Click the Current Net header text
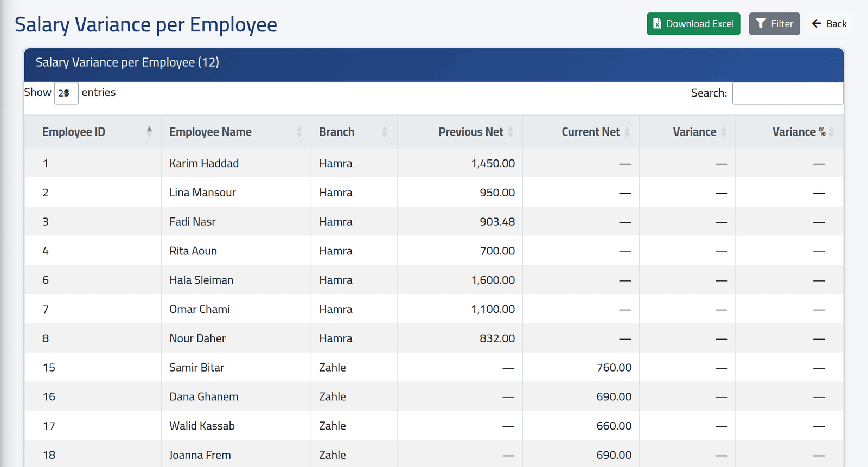Image resolution: width=868 pixels, height=467 pixels. point(591,132)
